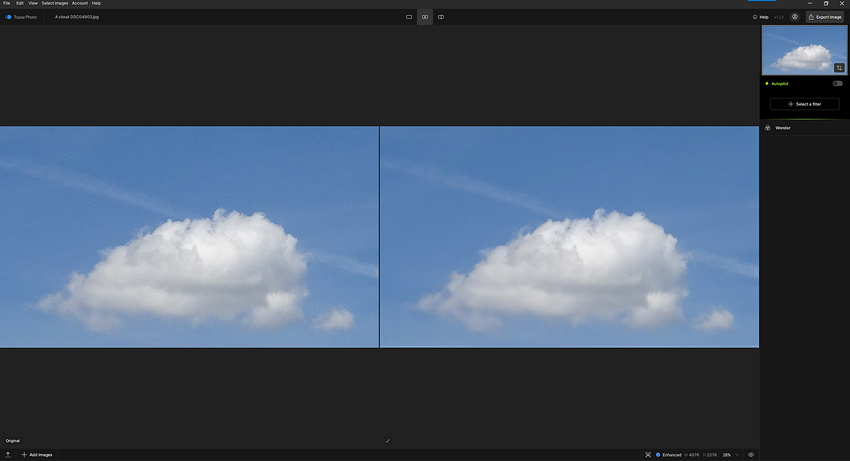Click the fit-to-screen icon in status bar
Image resolution: width=850 pixels, height=461 pixels.
pos(648,454)
